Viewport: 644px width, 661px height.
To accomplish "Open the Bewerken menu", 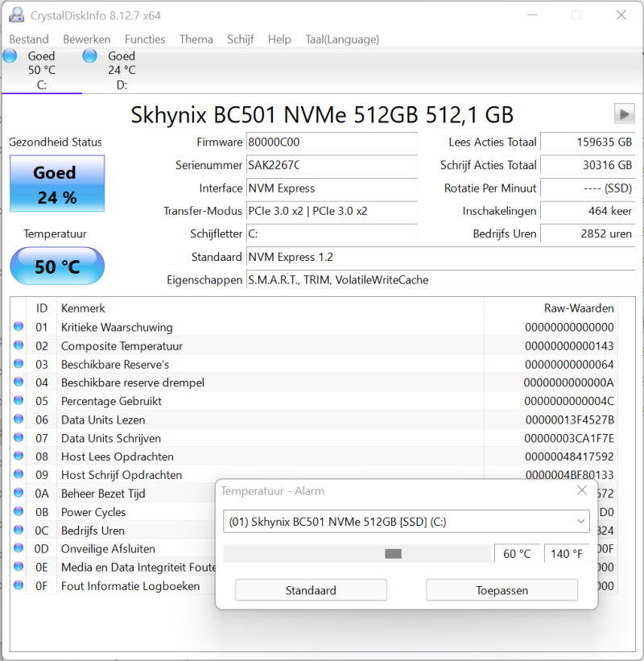I will click(87, 39).
